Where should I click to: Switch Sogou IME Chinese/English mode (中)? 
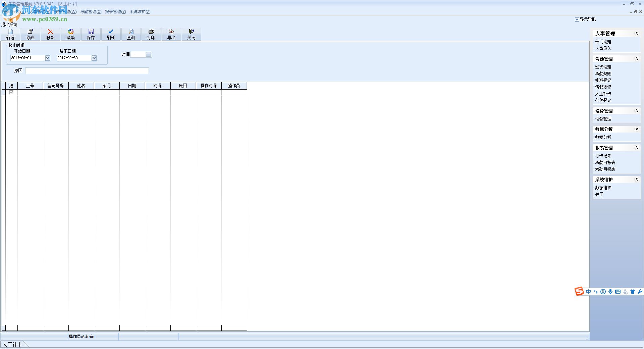pyautogui.click(x=588, y=292)
